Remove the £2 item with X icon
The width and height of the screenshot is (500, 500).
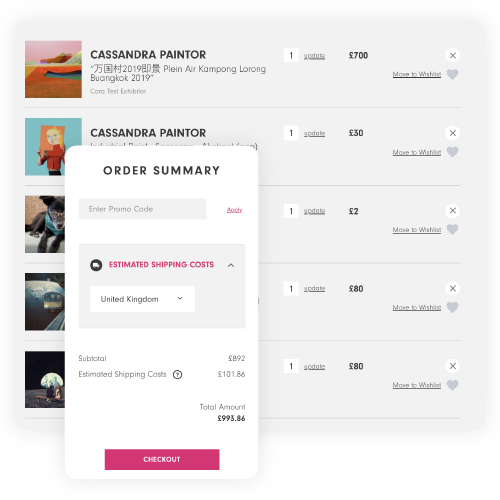point(452,211)
